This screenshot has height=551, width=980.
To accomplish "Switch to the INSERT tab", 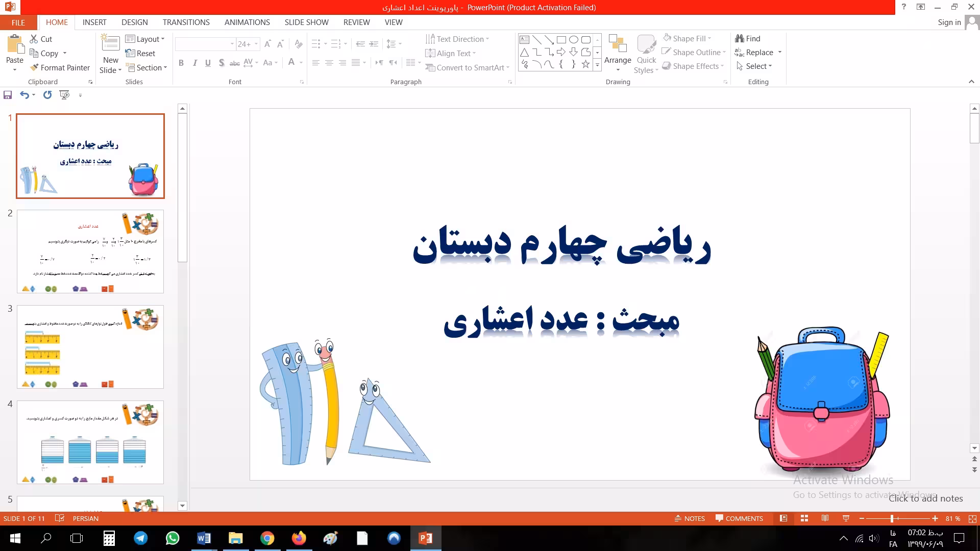I will (94, 22).
